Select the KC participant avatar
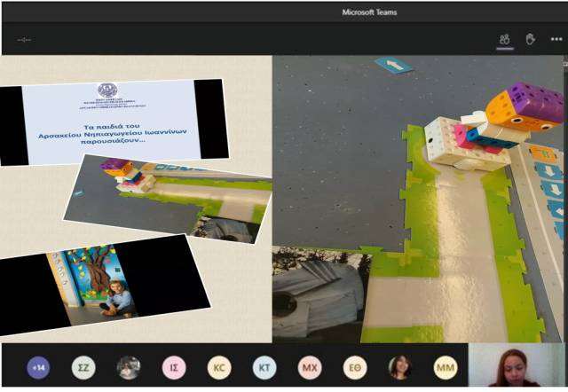568x392 pixels. click(x=219, y=367)
